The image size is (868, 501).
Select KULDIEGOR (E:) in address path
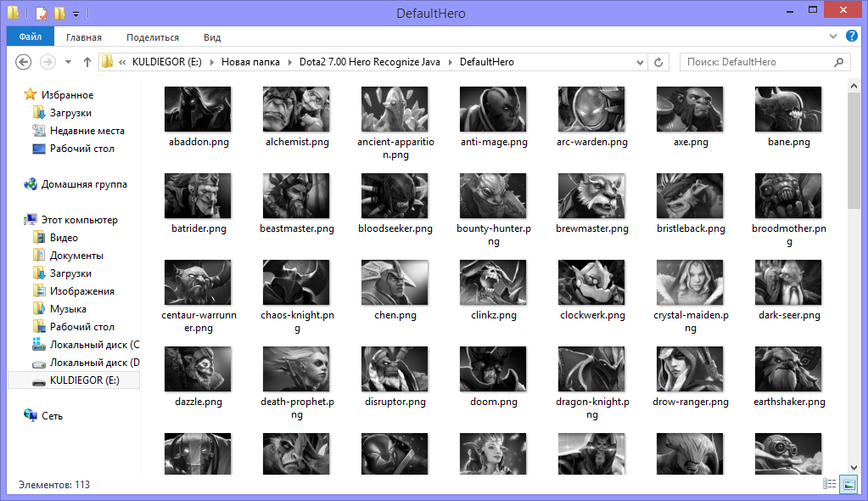pyautogui.click(x=166, y=62)
